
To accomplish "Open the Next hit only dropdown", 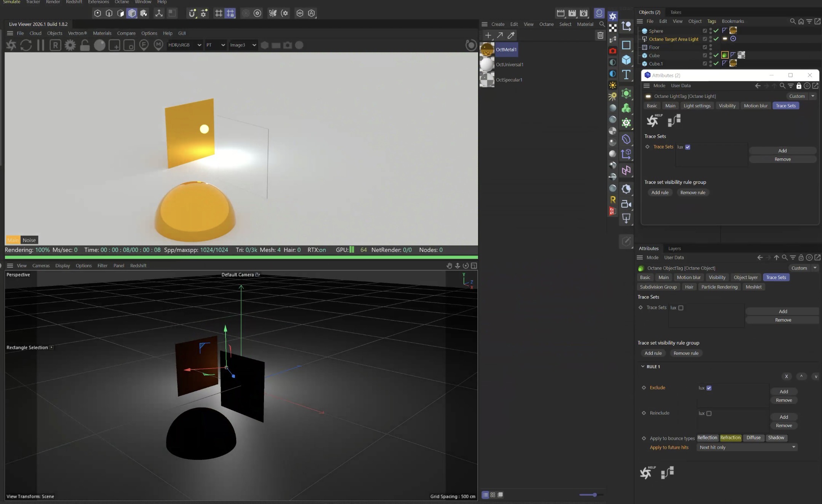I will [747, 447].
